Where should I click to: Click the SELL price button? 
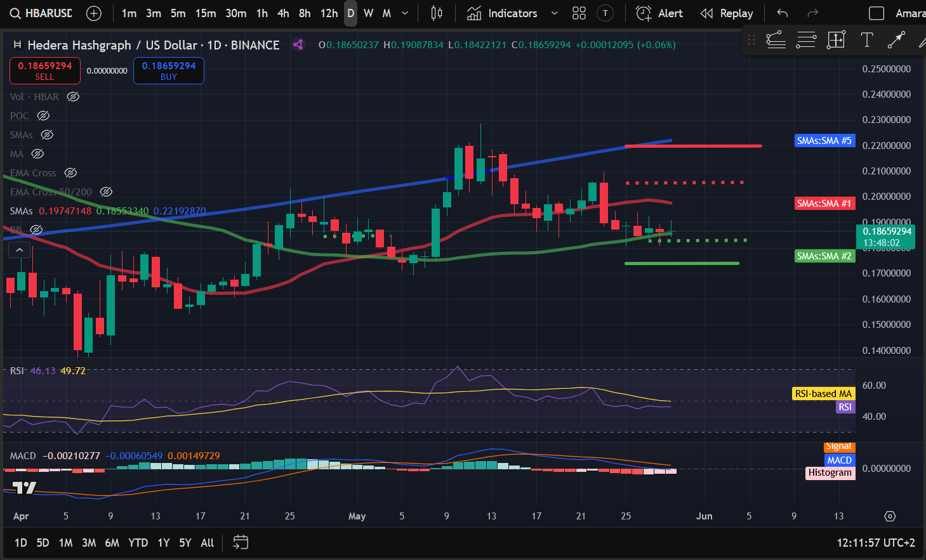pyautogui.click(x=45, y=70)
